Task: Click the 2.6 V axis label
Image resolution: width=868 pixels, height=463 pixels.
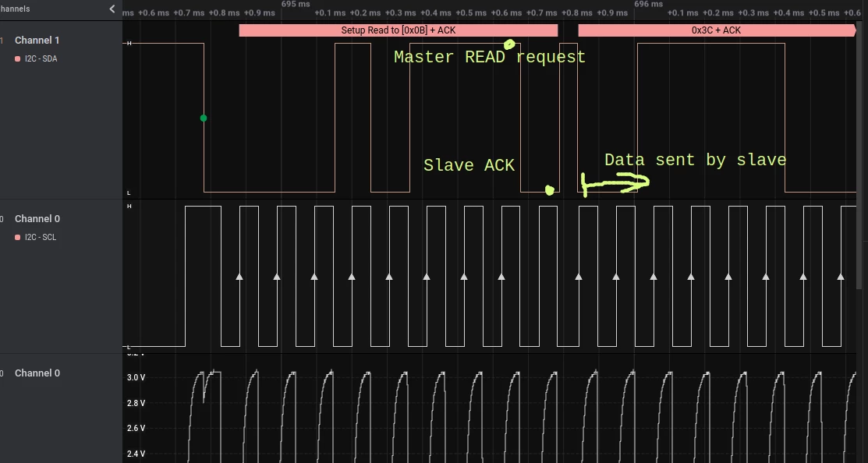Action: coord(136,428)
